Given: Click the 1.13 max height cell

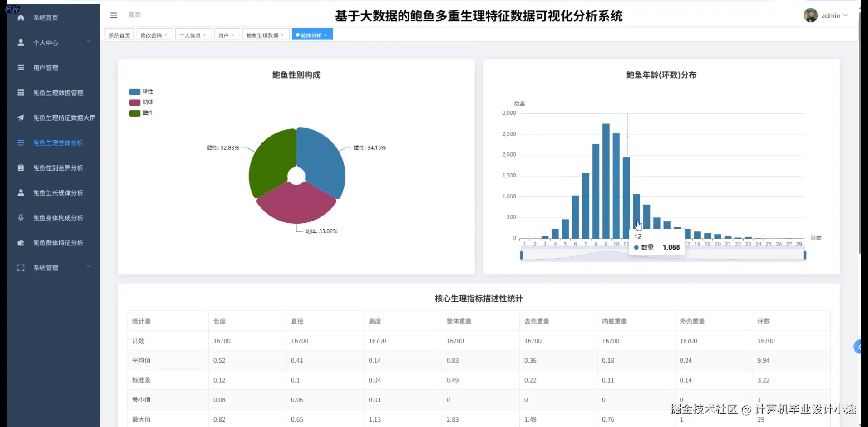Looking at the screenshot, I should [x=375, y=419].
